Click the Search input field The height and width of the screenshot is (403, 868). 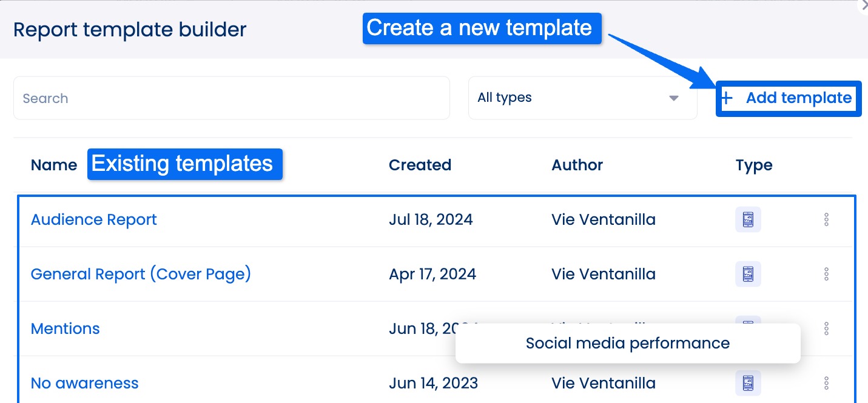pos(230,98)
